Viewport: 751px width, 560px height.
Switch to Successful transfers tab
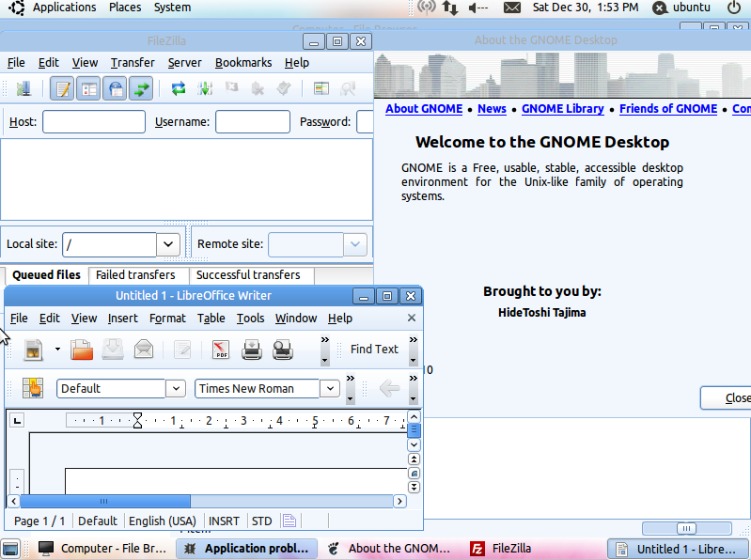pos(248,275)
